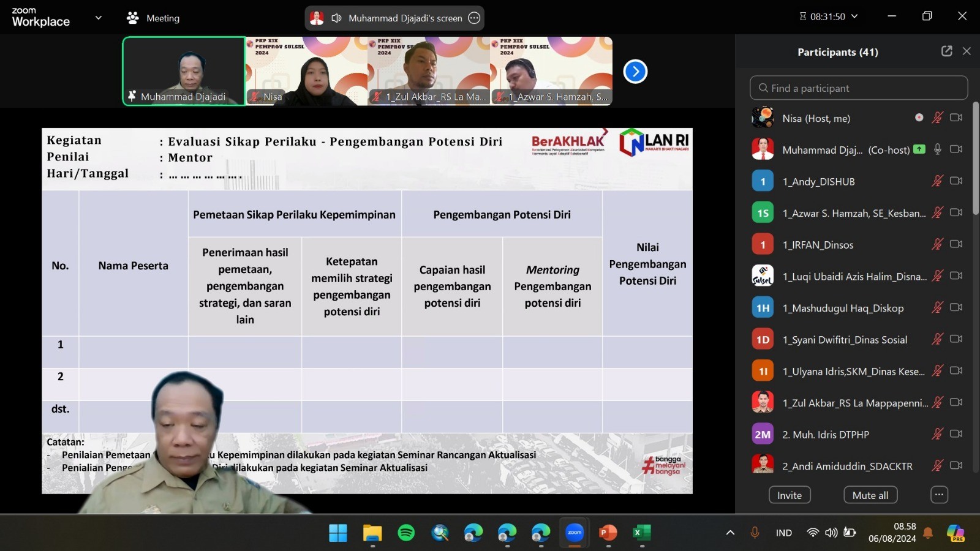Click the Find a participant search field
The image size is (980, 551).
tap(859, 88)
